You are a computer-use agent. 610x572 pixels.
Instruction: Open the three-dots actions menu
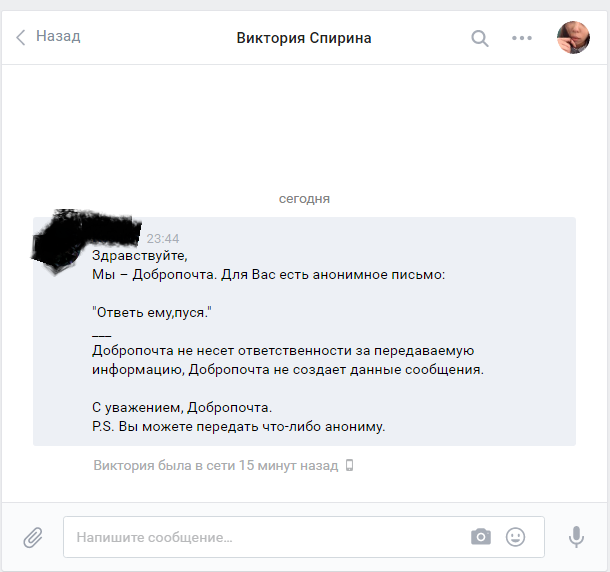point(522,38)
